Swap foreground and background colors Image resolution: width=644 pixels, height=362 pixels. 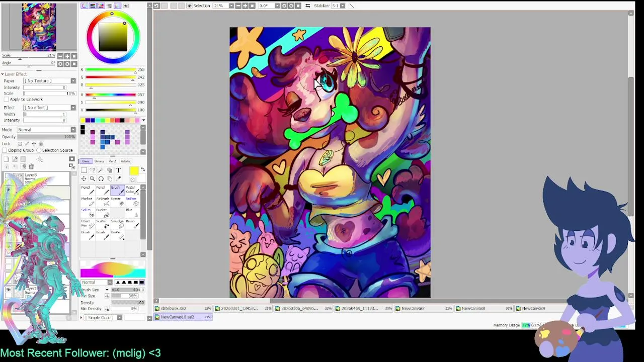click(143, 170)
